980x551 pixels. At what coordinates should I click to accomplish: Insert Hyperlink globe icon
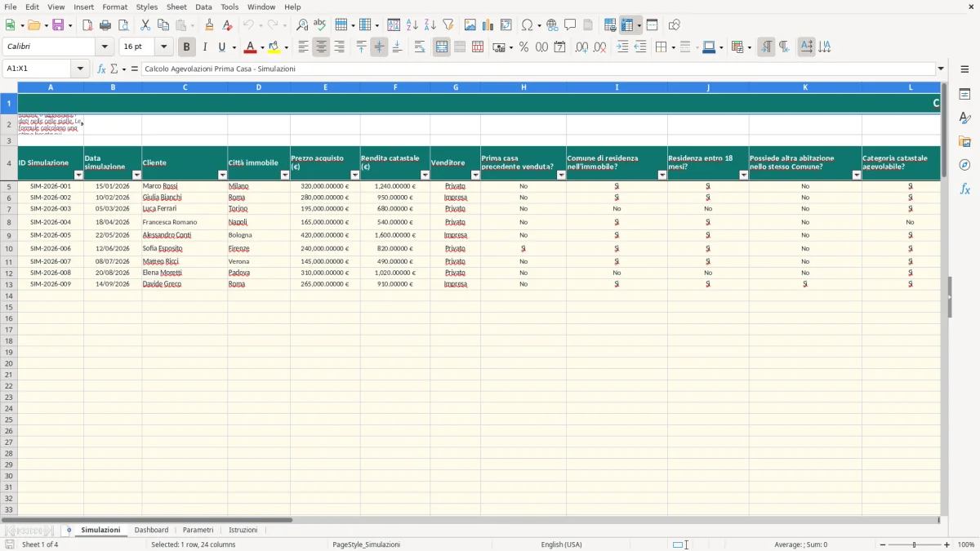[552, 25]
